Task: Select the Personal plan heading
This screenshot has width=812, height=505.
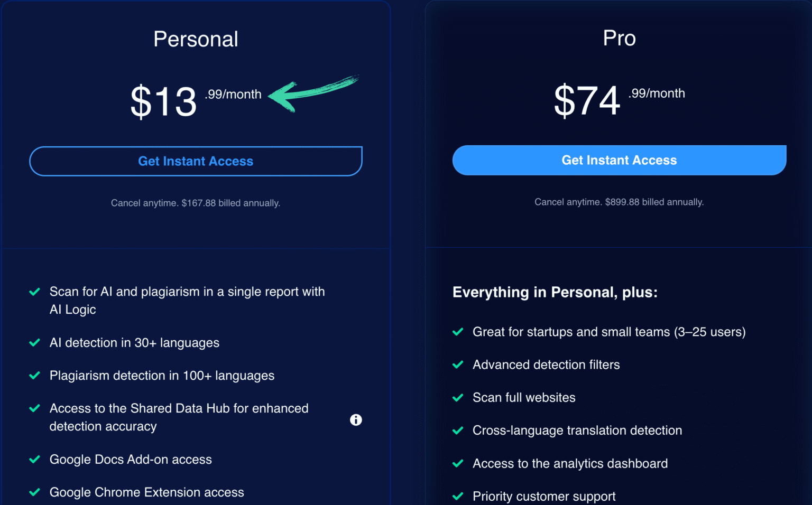Action: [196, 39]
